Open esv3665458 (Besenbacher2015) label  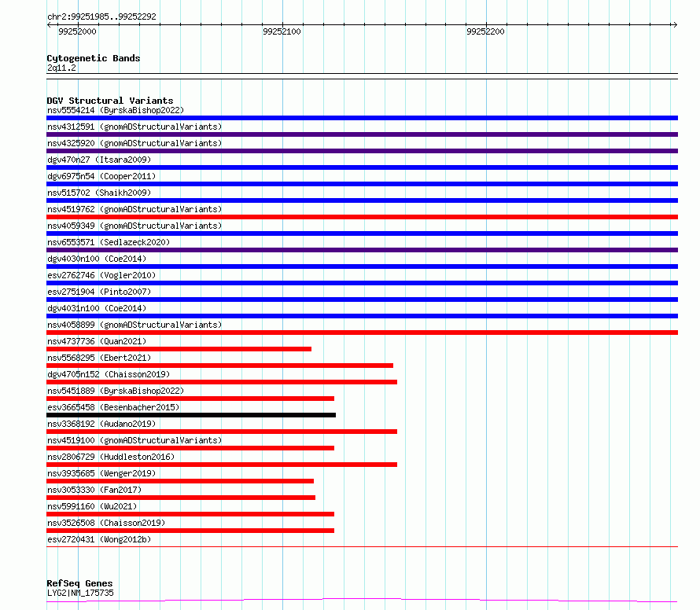pos(113,407)
